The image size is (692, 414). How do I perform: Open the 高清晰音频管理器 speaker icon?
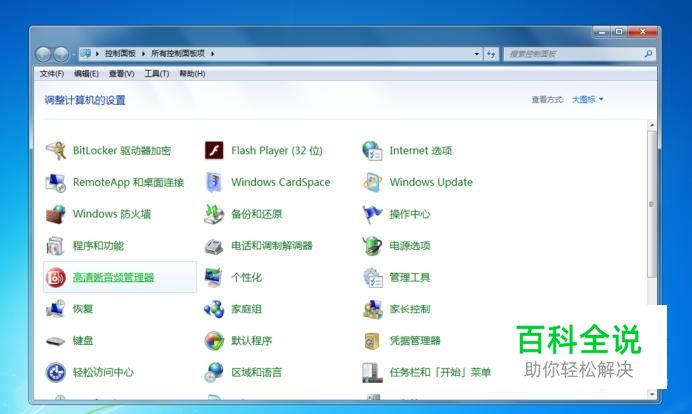56,278
